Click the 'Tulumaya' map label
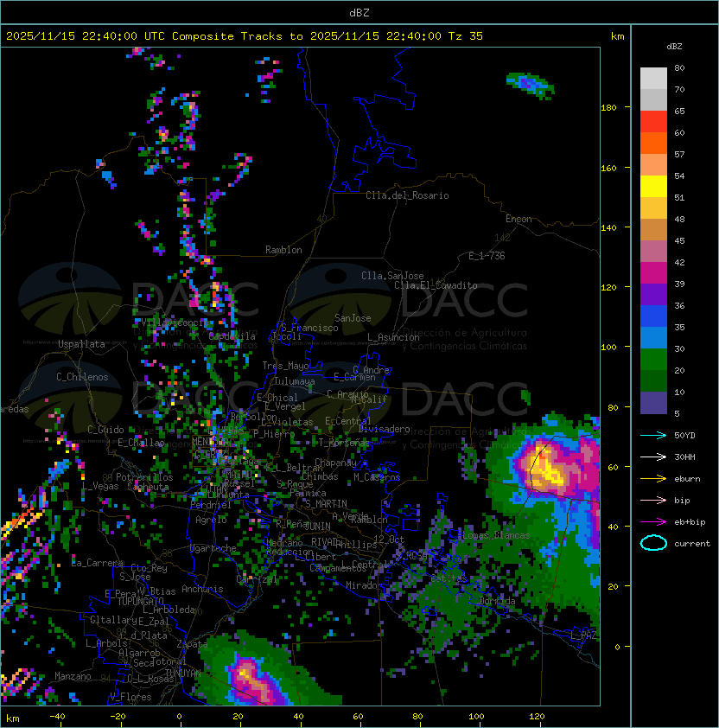 [295, 381]
